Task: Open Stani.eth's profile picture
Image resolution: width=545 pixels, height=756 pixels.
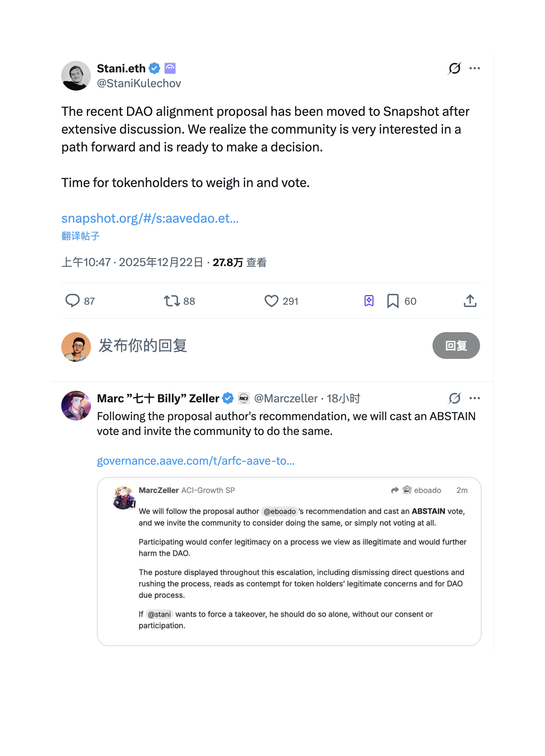Action: point(76,76)
